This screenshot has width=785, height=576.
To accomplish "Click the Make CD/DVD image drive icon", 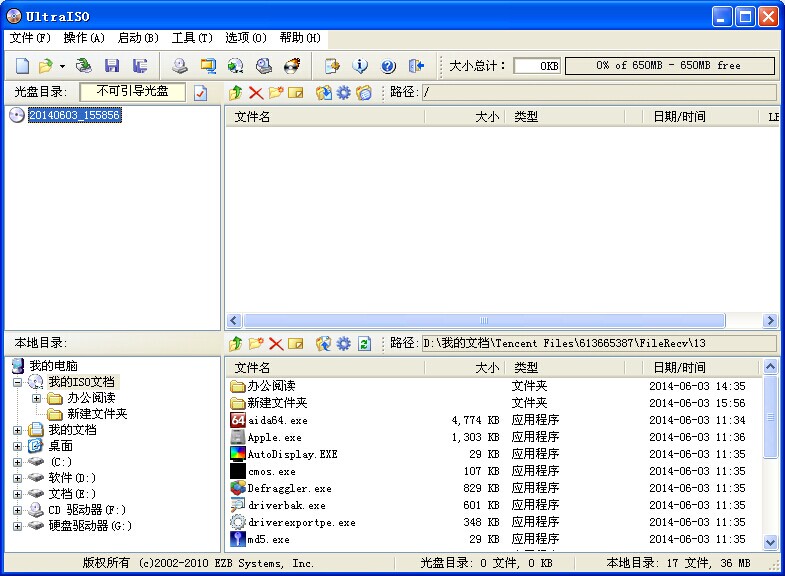I will click(180, 66).
